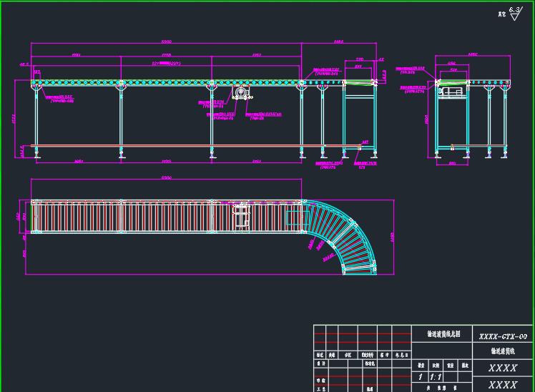Select the curved roller section in plan view
The height and width of the screenshot is (392, 535).
340,236
